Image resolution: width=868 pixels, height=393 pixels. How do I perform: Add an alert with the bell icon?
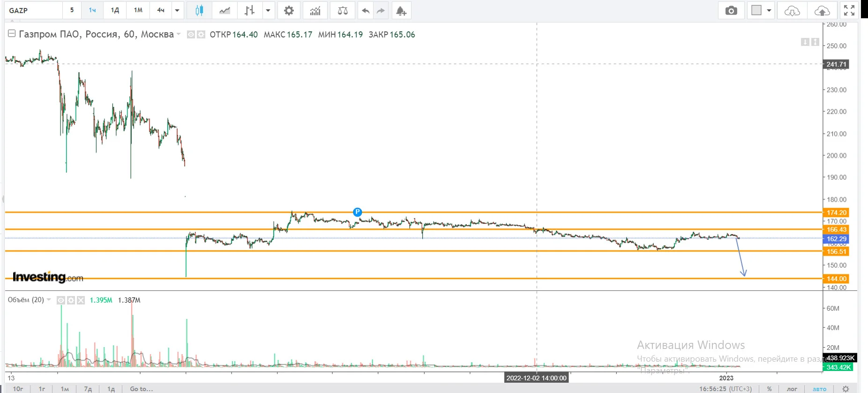(x=401, y=10)
